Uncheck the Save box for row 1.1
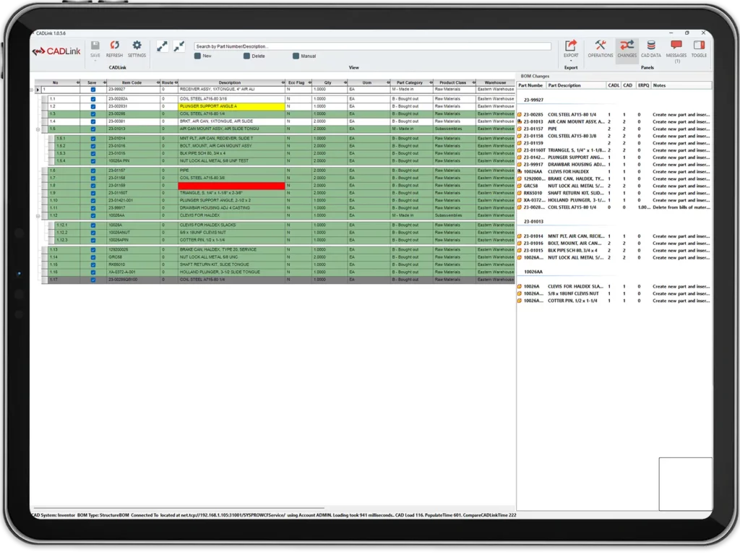This screenshot has width=740, height=560. pyautogui.click(x=93, y=99)
